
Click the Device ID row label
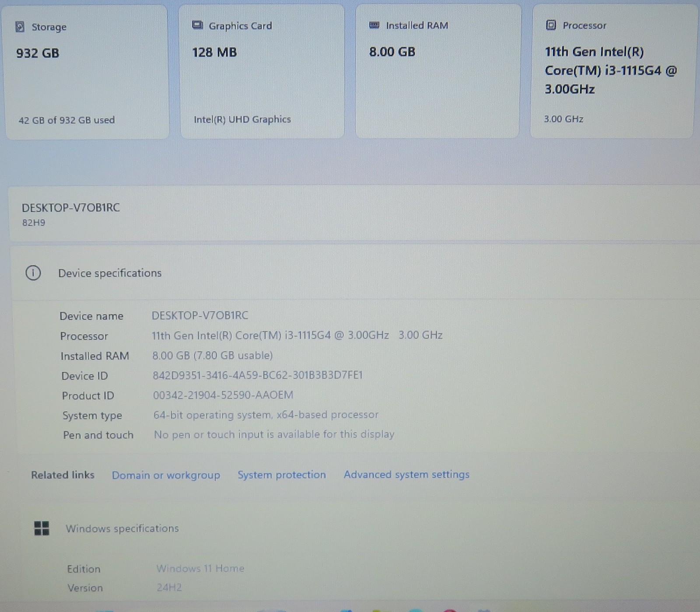tap(84, 376)
